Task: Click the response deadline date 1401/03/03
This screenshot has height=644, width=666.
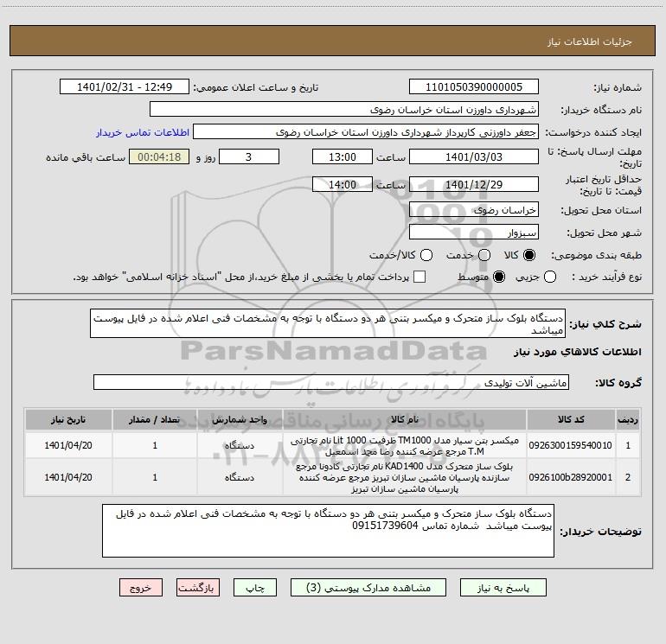Action: coord(474,156)
